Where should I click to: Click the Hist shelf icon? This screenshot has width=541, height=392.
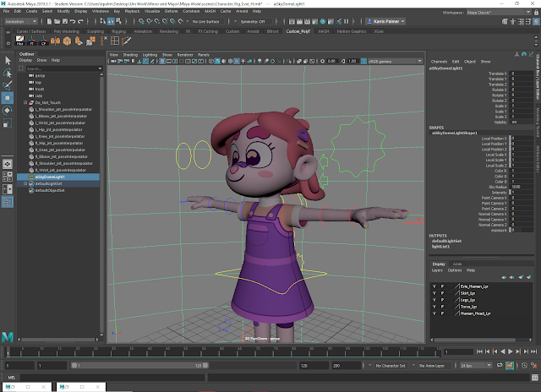(19, 41)
